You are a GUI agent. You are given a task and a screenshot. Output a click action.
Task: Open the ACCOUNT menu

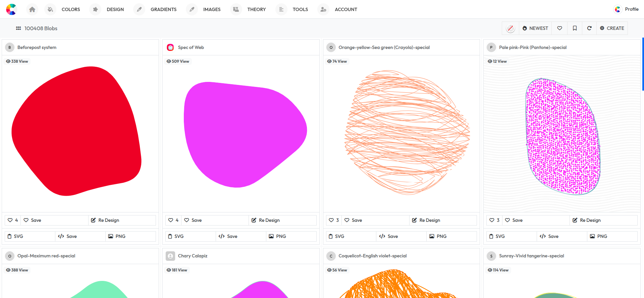pos(346,9)
